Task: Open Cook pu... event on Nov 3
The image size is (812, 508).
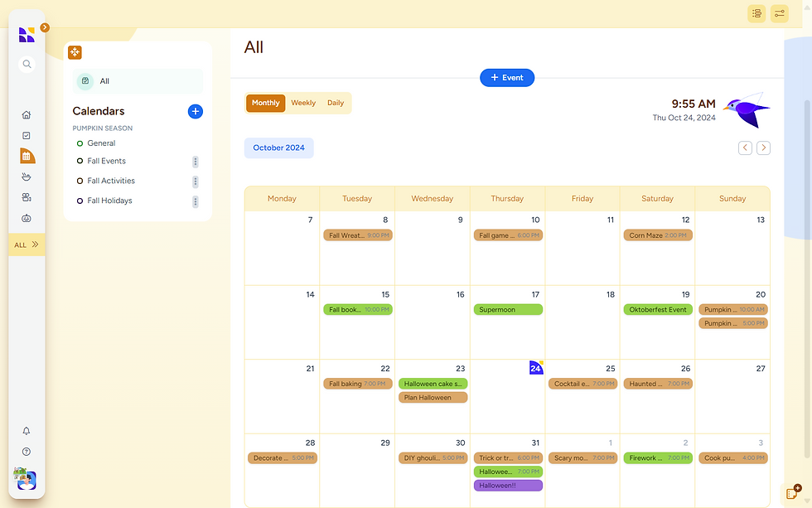Action: tap(733, 457)
